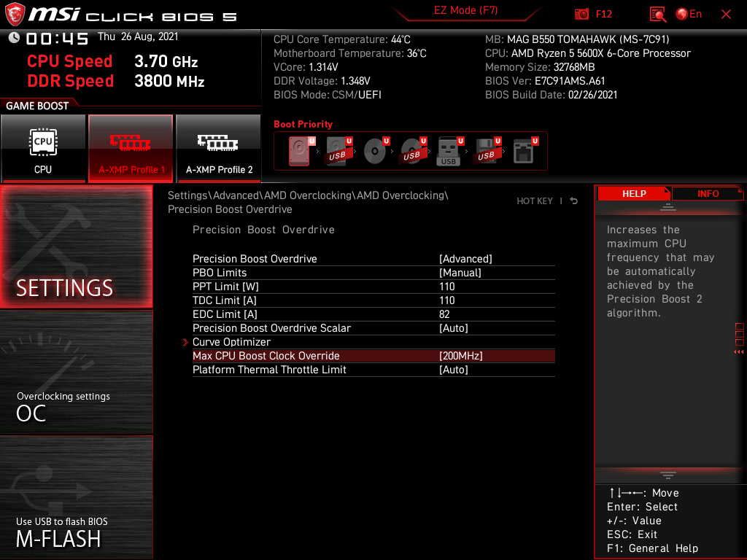Click the MSI dragon shield logo

[15, 15]
